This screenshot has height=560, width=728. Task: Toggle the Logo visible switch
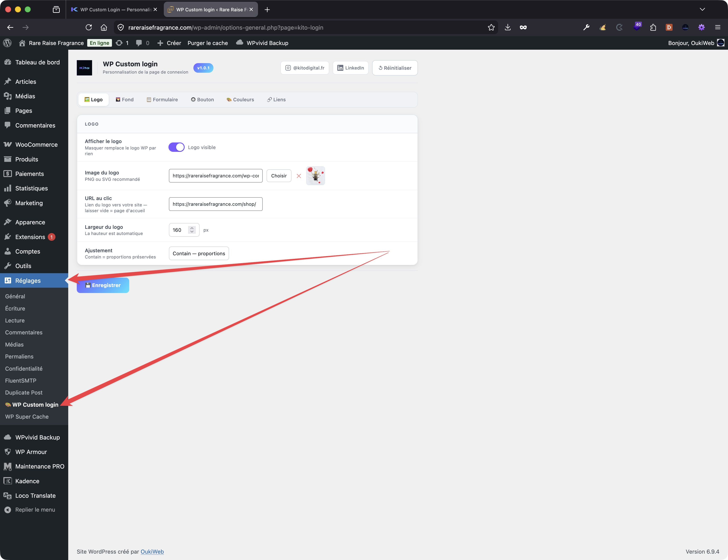pos(176,147)
